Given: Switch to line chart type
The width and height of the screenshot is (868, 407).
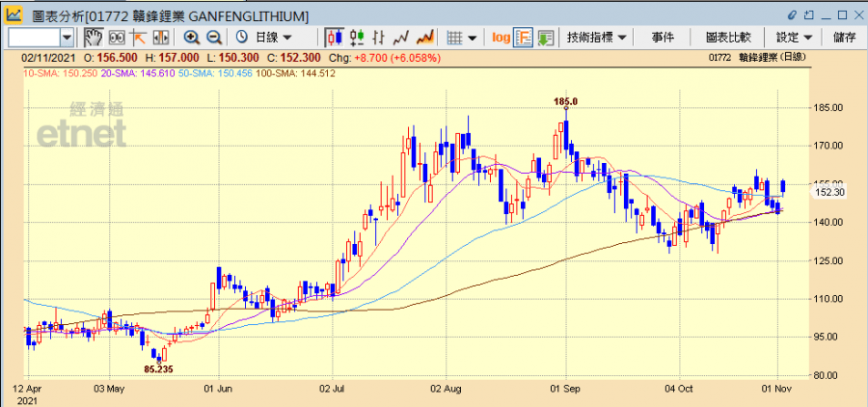Looking at the screenshot, I should (402, 37).
